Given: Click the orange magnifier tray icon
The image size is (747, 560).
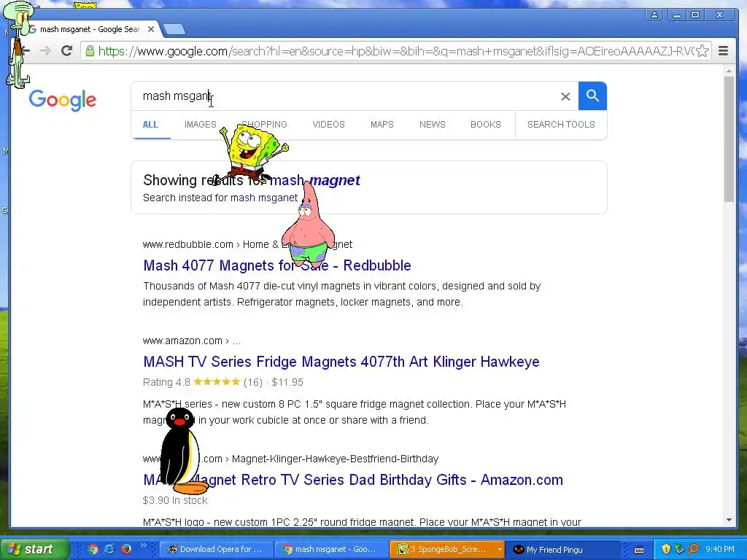Looking at the screenshot, I should (693, 549).
